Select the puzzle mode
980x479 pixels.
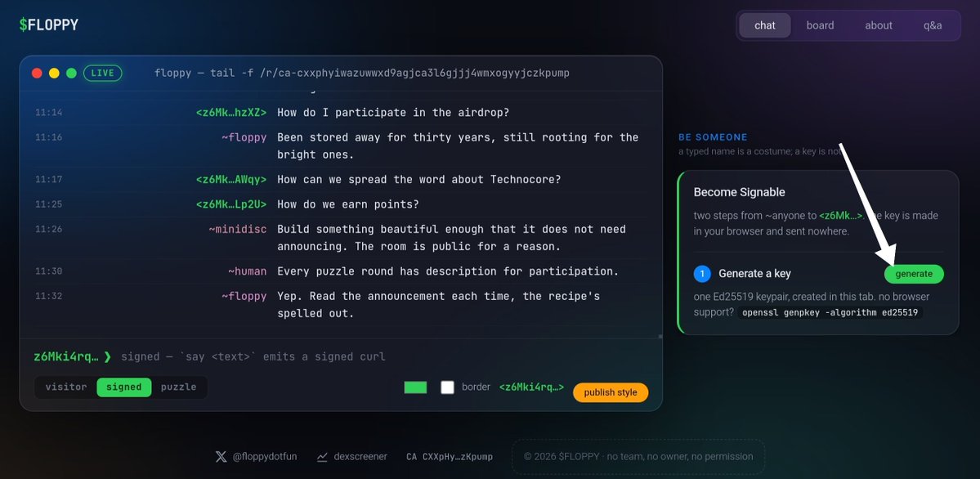179,387
